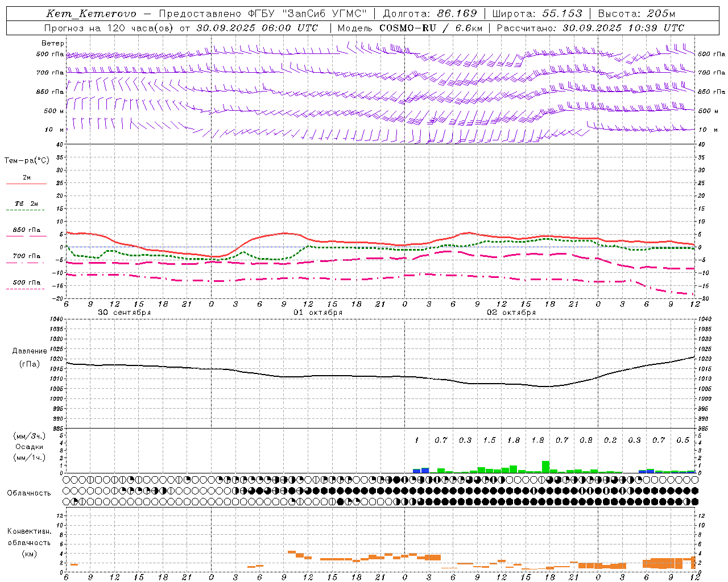Click the '0.2' three-hour precipitation value
This screenshot has height=582, width=728.
click(610, 440)
